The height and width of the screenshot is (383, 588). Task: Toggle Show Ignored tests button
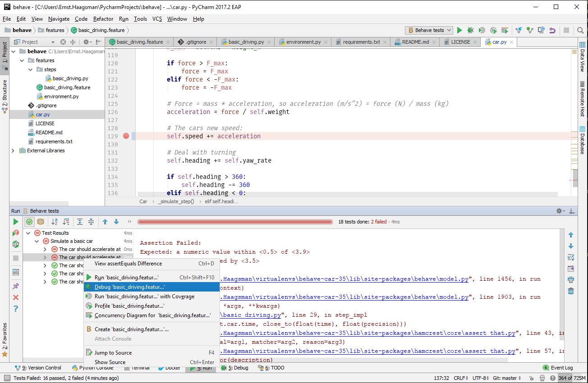coord(41,222)
